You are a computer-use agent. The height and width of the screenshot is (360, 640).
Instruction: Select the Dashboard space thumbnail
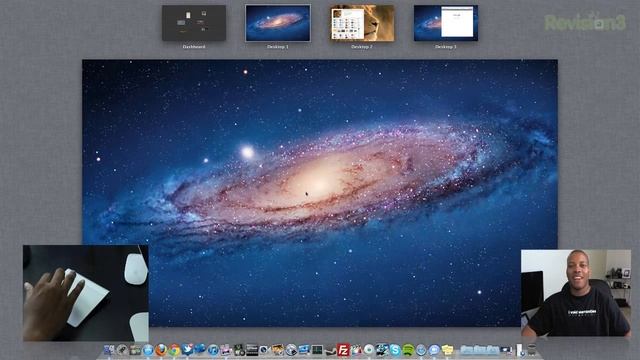pos(194,23)
